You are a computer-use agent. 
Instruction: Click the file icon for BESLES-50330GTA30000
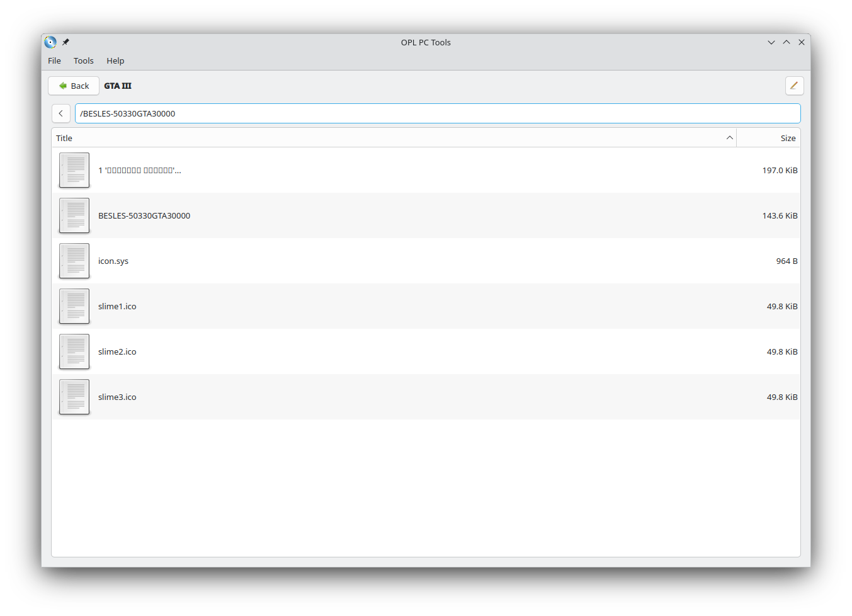click(74, 215)
